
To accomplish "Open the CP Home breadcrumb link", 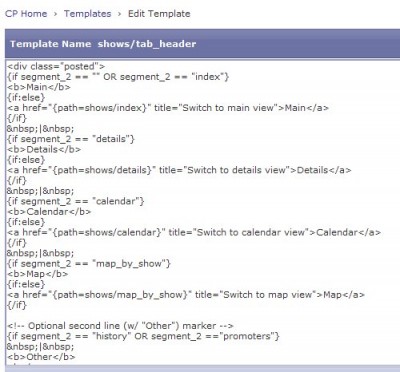I will point(26,14).
